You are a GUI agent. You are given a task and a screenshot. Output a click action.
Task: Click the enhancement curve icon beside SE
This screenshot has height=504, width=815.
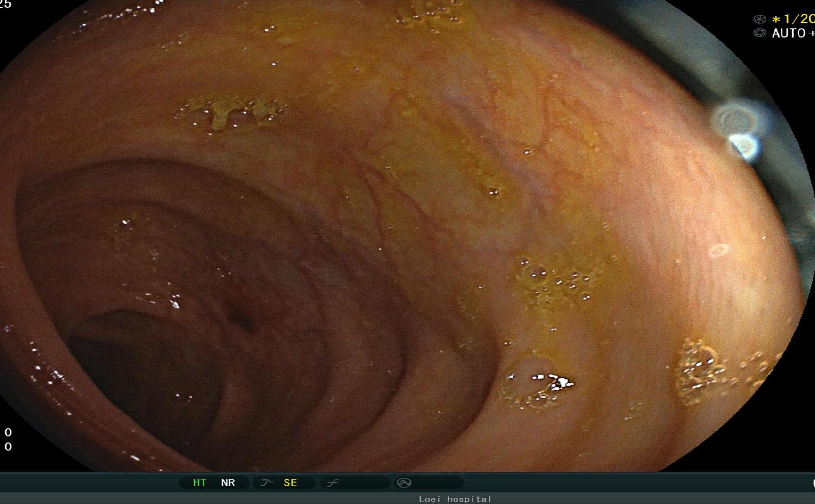pyautogui.click(x=267, y=482)
